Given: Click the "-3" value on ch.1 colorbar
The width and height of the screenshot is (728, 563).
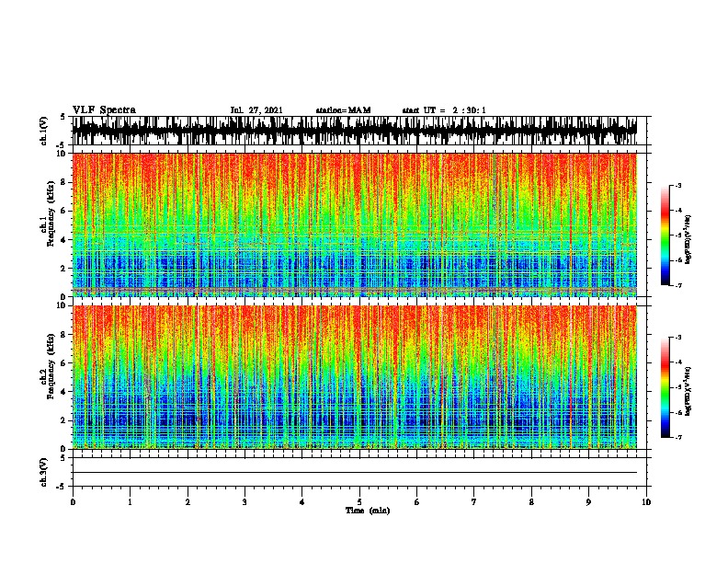Looking at the screenshot, I should [x=678, y=185].
